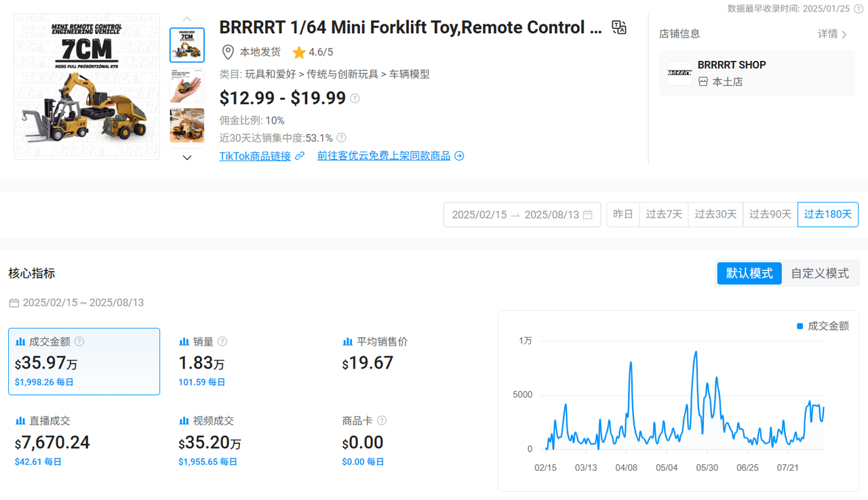This screenshot has width=868, height=500.
Task: Select the second product thumbnail in the gallery
Action: (x=187, y=85)
